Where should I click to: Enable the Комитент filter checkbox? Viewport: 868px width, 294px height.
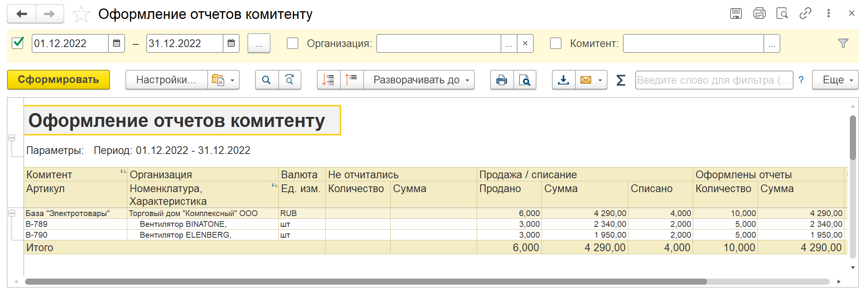coord(555,43)
